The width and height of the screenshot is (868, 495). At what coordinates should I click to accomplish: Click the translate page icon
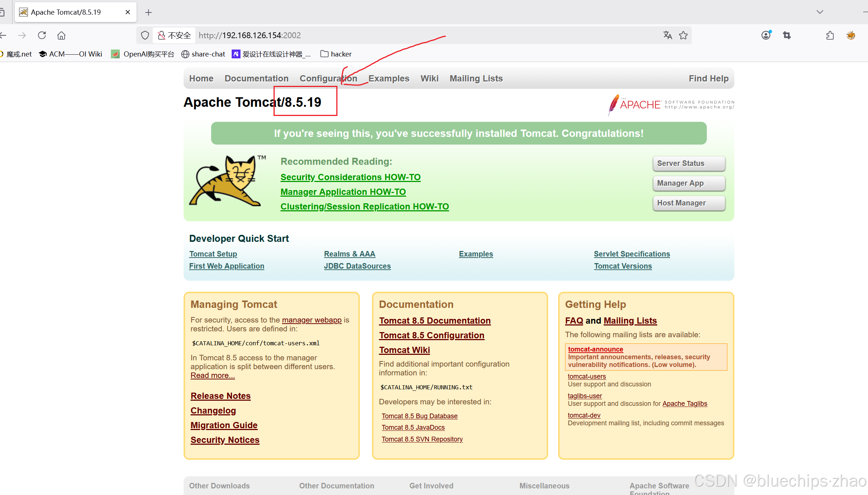click(x=668, y=35)
